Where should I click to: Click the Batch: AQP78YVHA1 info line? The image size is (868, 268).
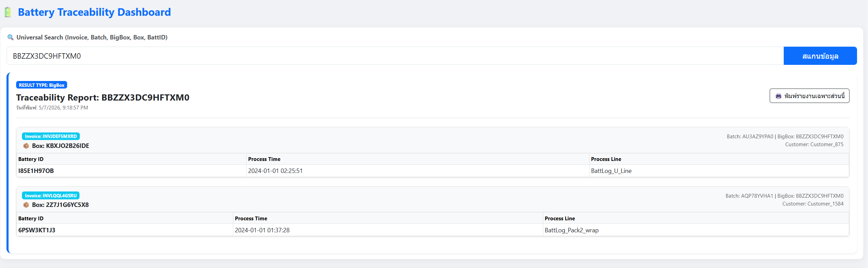tap(784, 196)
